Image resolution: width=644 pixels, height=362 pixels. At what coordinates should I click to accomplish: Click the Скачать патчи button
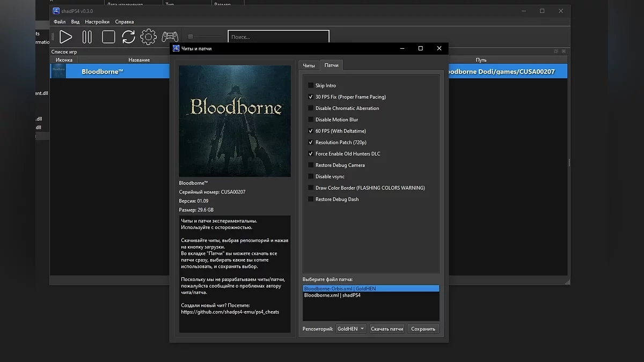[387, 329]
